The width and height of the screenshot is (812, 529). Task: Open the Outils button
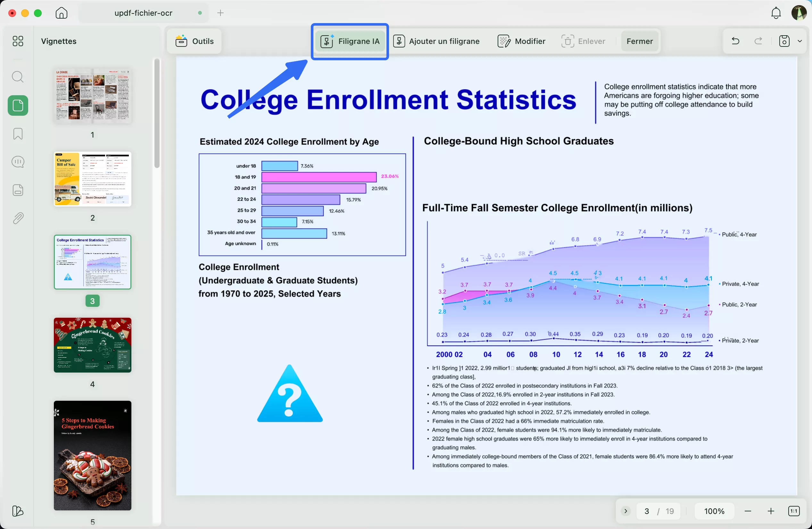coord(195,41)
